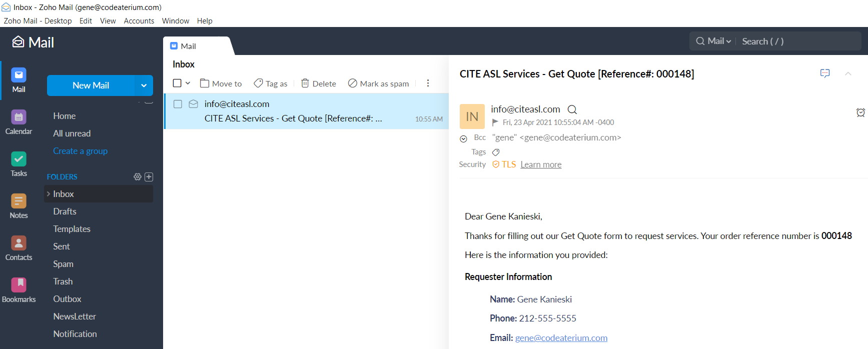Open the Drafts folder
The height and width of the screenshot is (349, 868).
(x=65, y=211)
